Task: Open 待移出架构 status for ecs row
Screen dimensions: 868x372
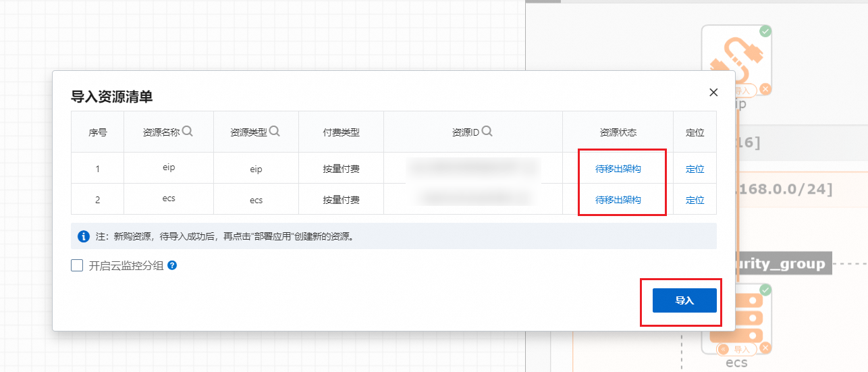Action: (618, 200)
